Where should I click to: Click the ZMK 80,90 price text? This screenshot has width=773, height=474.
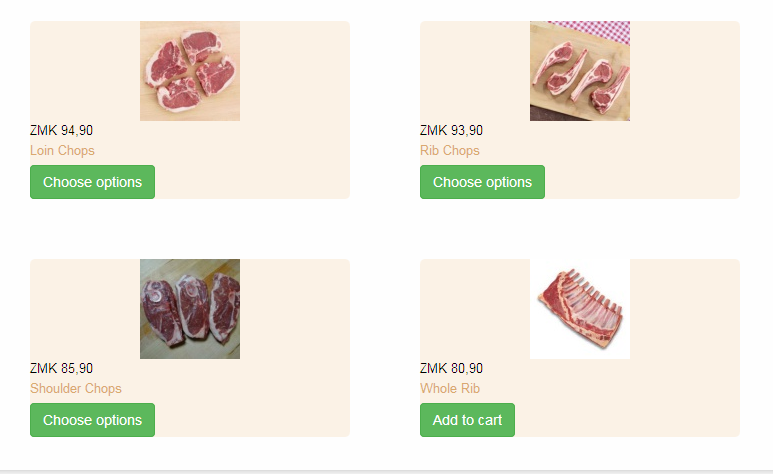(451, 368)
